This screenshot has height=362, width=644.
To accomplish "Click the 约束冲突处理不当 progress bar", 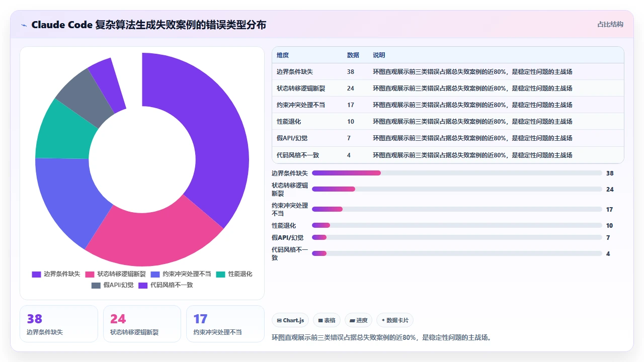I will [457, 209].
